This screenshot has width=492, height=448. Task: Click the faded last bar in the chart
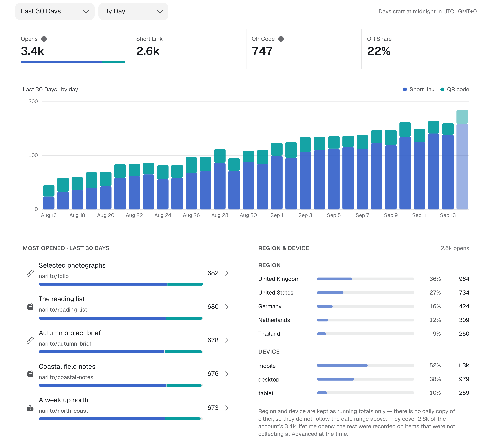point(462,160)
